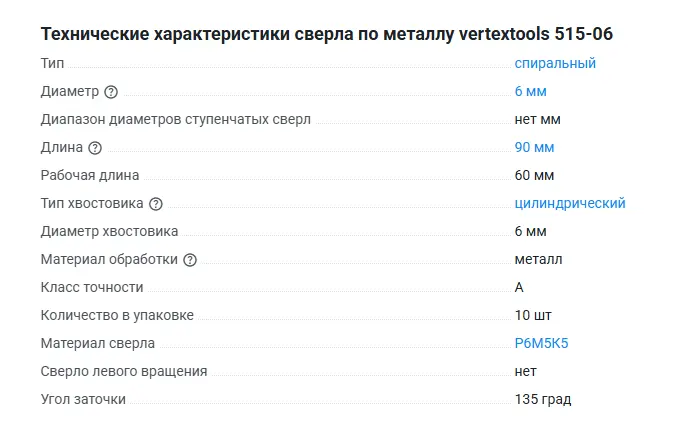Click the Технические характеристики heading
This screenshot has height=435, width=673.
tap(327, 34)
